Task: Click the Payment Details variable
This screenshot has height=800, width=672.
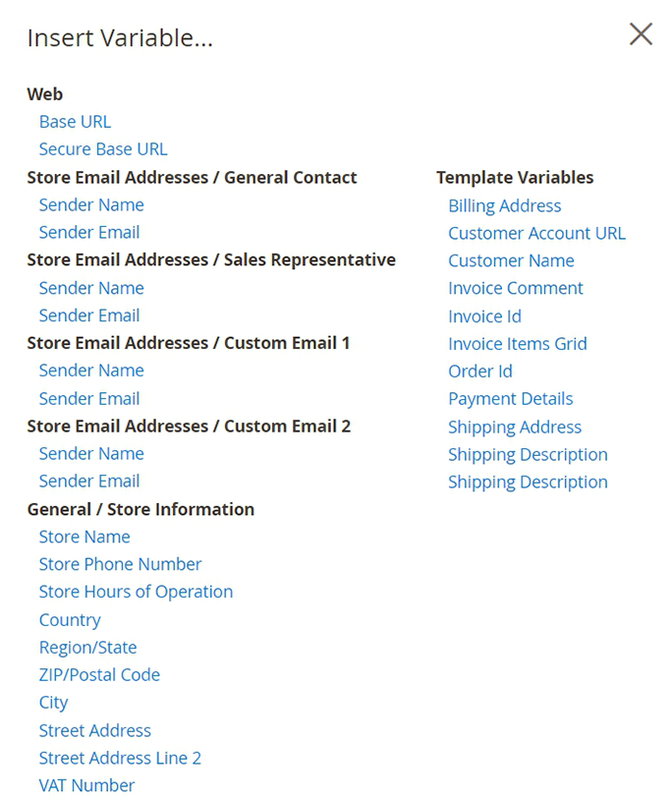Action: pos(511,399)
